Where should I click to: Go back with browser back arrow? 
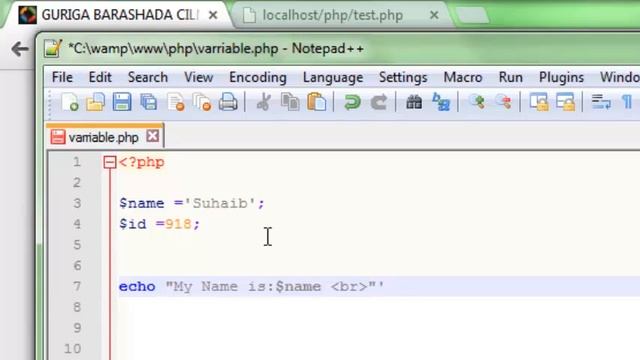(20, 49)
